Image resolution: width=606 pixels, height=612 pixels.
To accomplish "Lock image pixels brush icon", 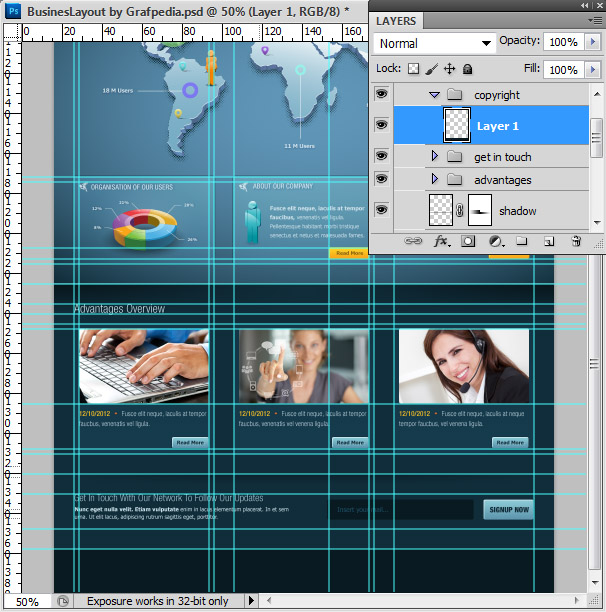I will tap(431, 69).
